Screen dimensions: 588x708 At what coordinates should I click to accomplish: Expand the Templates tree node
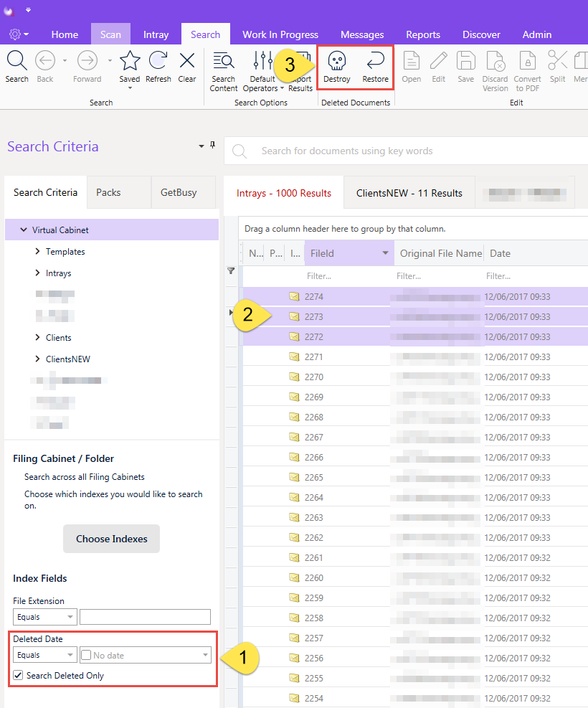point(37,252)
